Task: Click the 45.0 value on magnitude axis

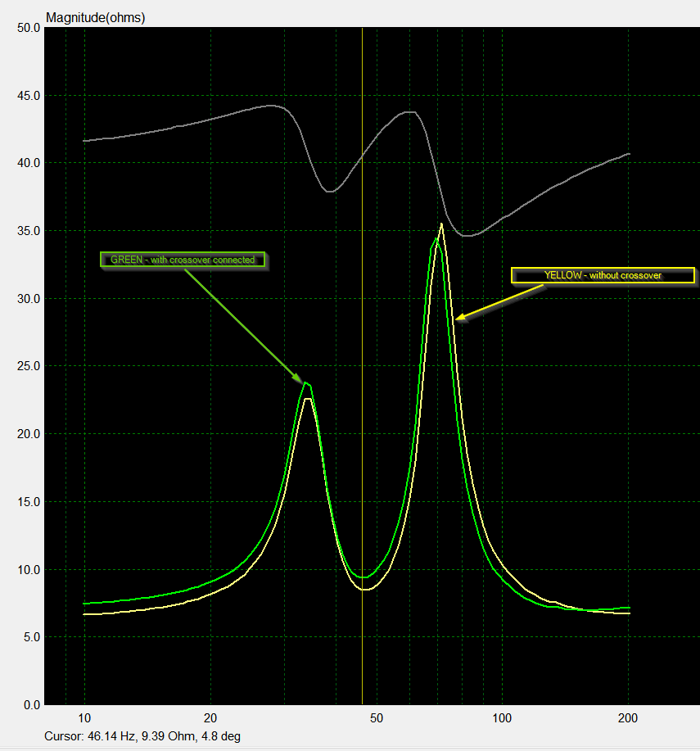Action: point(29,96)
